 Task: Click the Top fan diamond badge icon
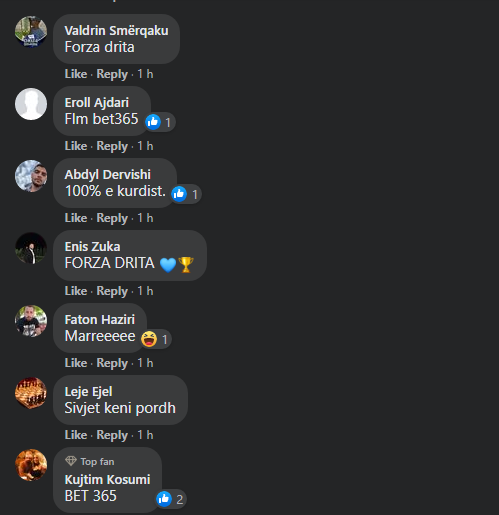tap(71, 461)
